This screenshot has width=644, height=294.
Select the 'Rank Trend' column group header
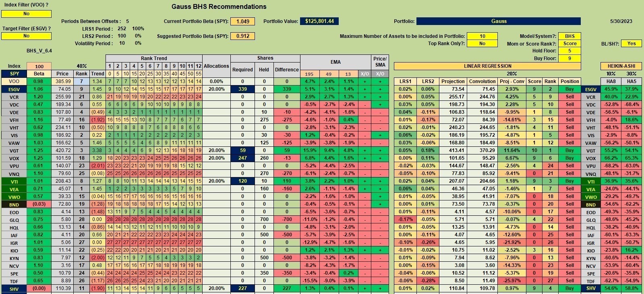[x=154, y=58]
